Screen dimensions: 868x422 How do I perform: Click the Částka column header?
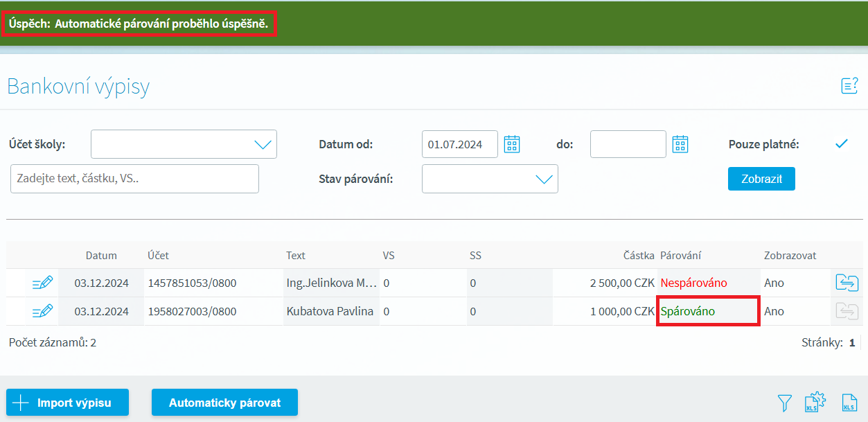point(638,256)
